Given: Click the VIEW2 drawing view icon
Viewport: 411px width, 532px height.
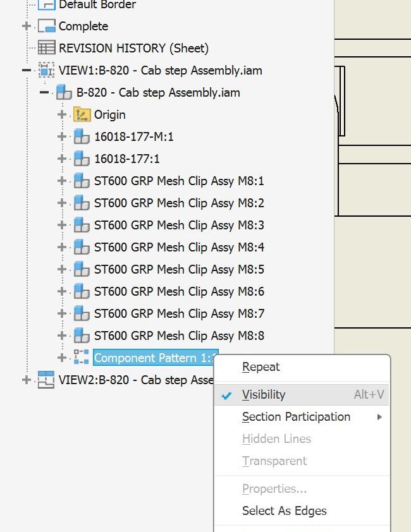Looking at the screenshot, I should pos(46,380).
